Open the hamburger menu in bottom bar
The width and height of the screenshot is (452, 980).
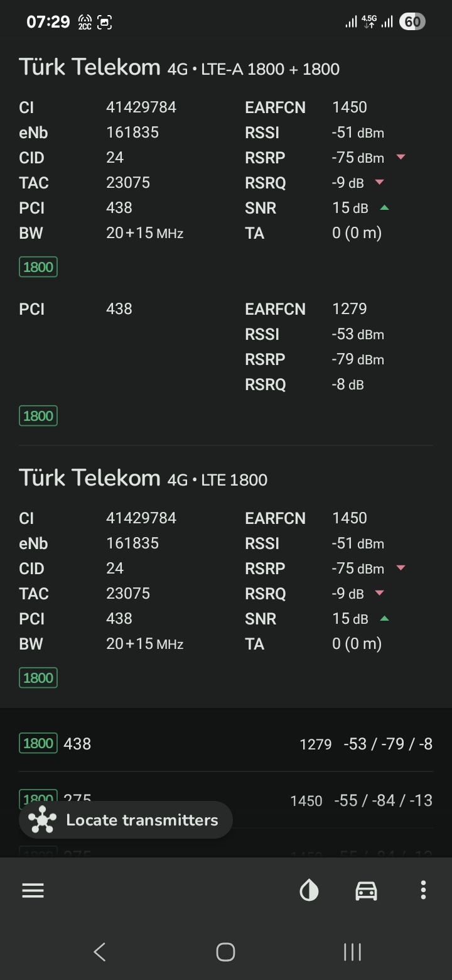point(33,890)
